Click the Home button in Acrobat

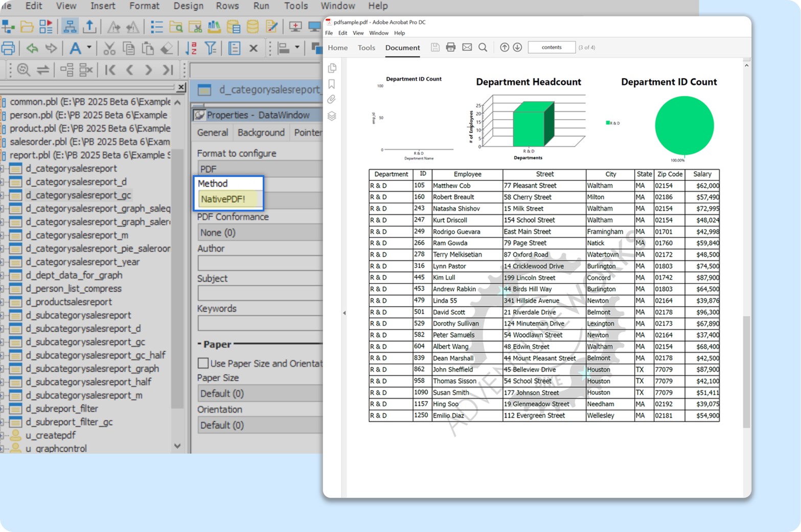(x=337, y=48)
